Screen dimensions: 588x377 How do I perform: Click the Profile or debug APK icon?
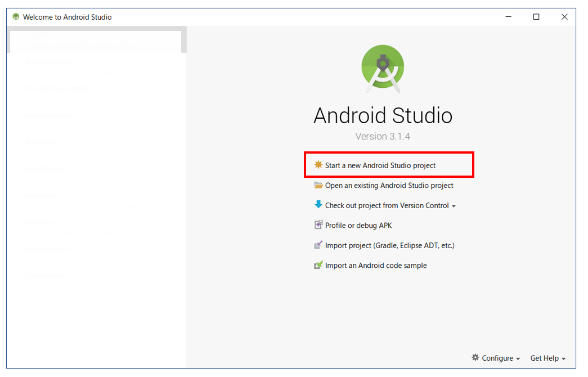pos(318,225)
